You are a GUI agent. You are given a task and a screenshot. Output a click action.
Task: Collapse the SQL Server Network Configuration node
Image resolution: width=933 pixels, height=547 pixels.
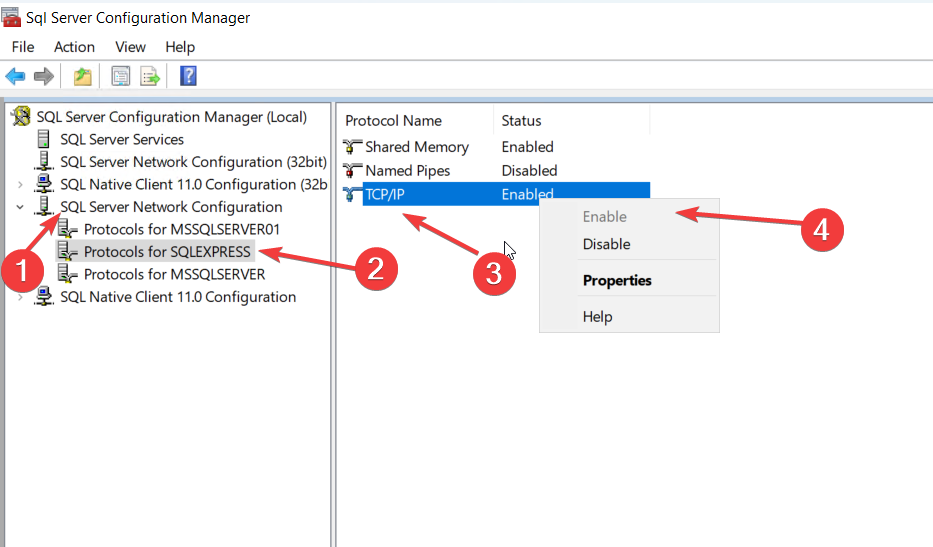pyautogui.click(x=20, y=207)
